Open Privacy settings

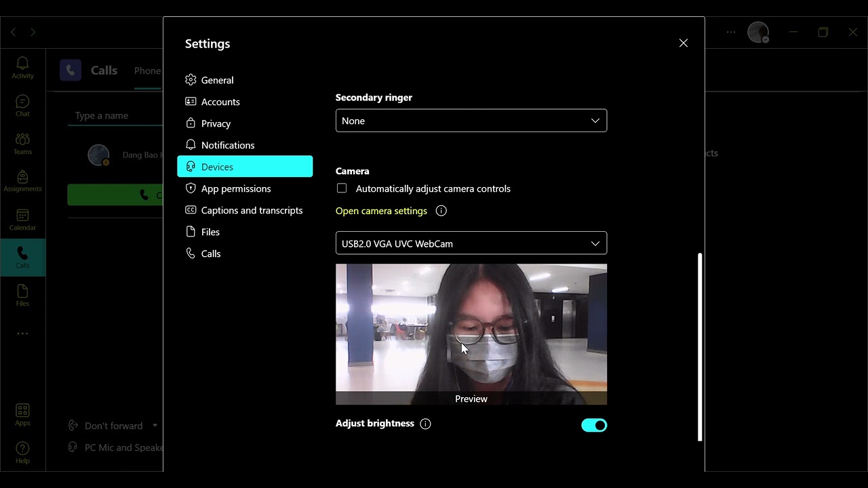(245, 123)
